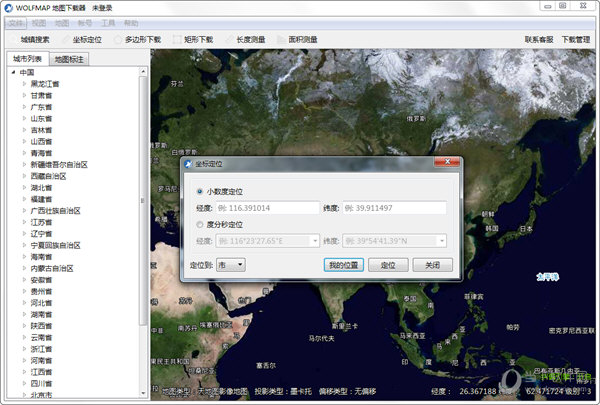Click the city list scrollbar down arrow
600x405 pixels.
pyautogui.click(x=143, y=393)
